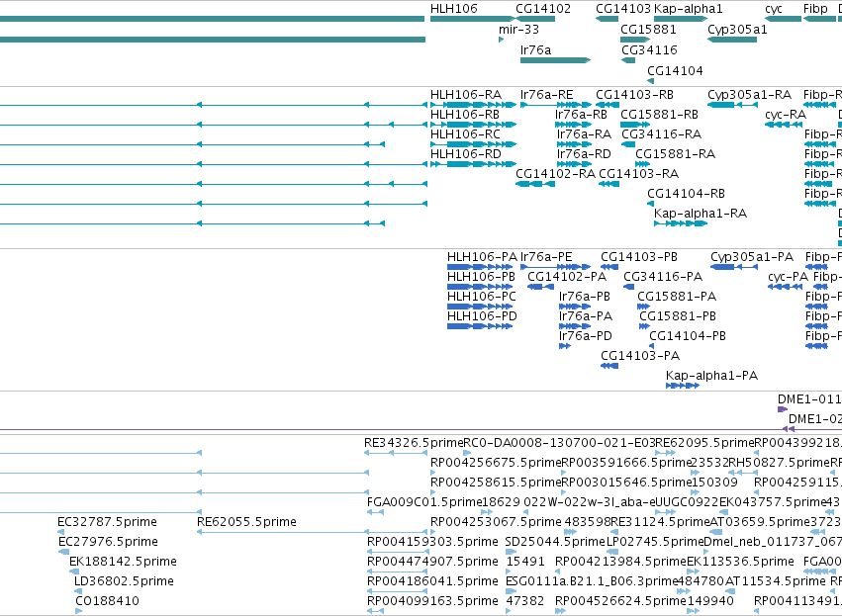The width and height of the screenshot is (842, 616).
Task: Open transcript label Ir76a-RA
Action: point(584,134)
